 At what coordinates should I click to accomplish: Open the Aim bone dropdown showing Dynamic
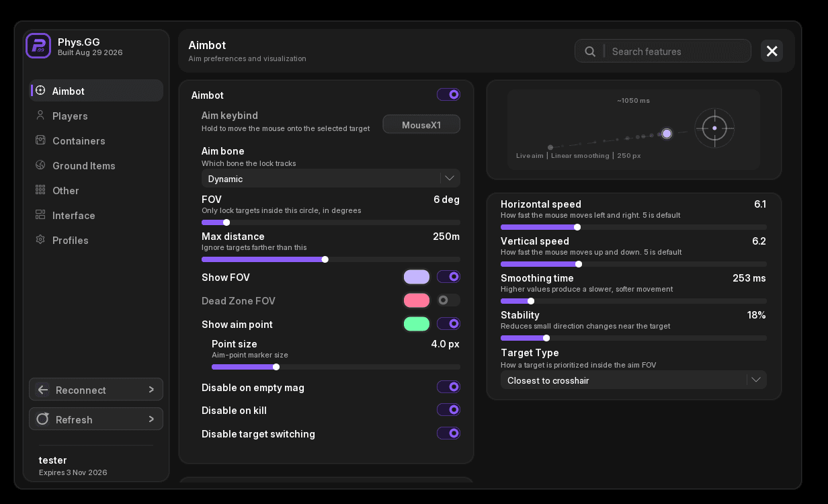(331, 178)
